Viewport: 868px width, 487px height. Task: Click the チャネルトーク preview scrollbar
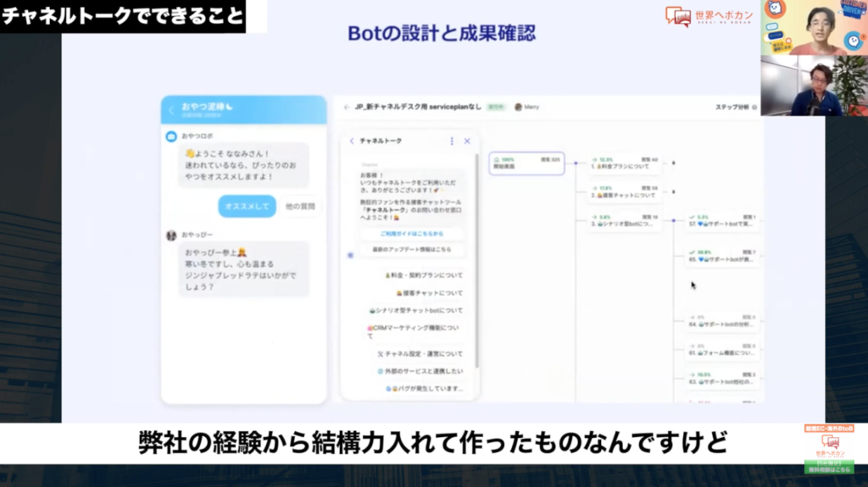pyautogui.click(x=476, y=260)
